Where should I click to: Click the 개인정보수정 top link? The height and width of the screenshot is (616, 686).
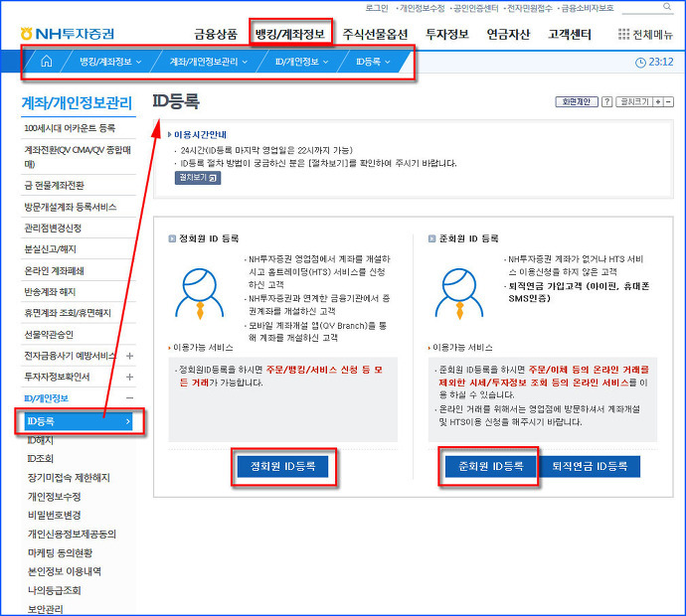tap(422, 8)
